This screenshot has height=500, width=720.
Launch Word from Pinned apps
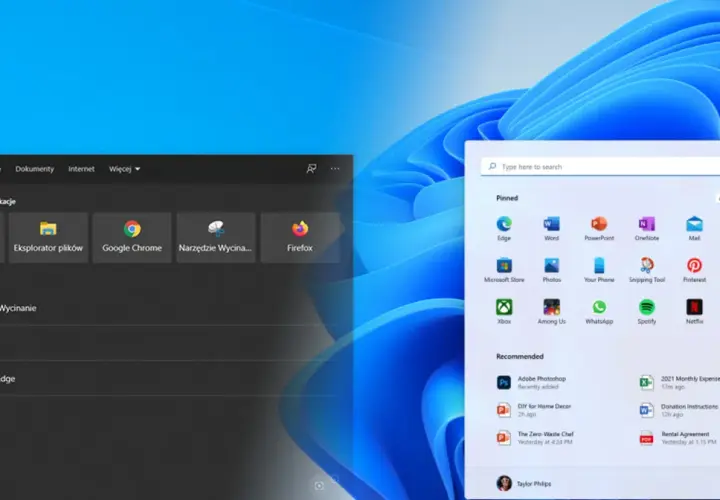coord(551,228)
